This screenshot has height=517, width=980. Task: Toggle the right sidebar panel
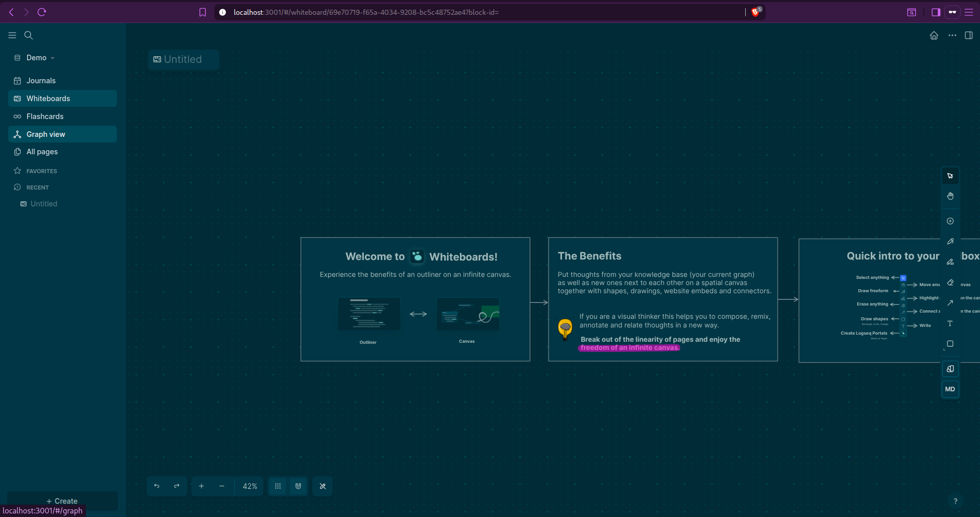[969, 35]
